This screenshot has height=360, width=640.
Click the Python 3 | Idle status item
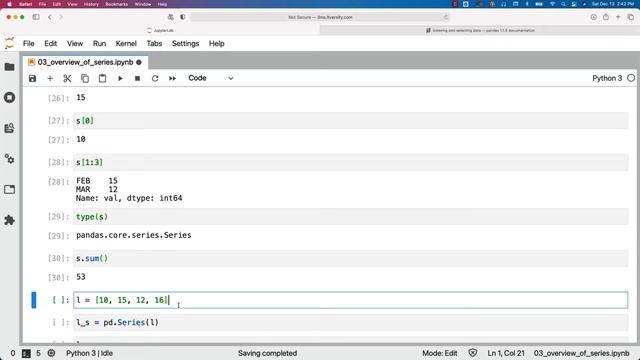[x=89, y=353]
